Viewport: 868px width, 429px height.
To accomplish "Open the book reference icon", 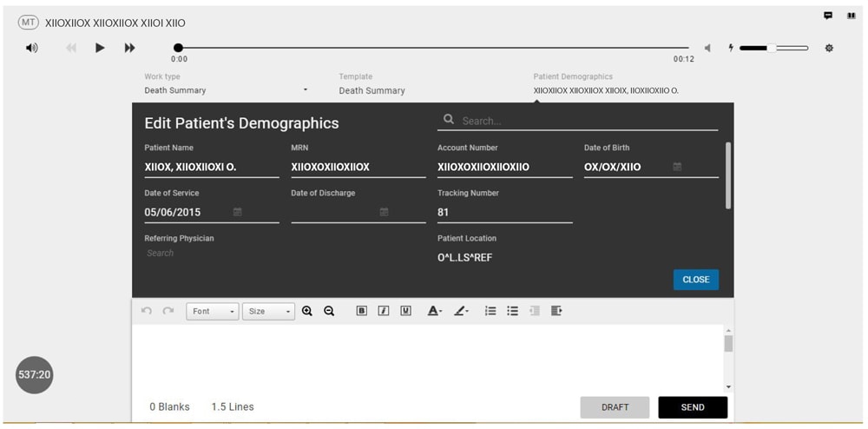I will coord(852,16).
